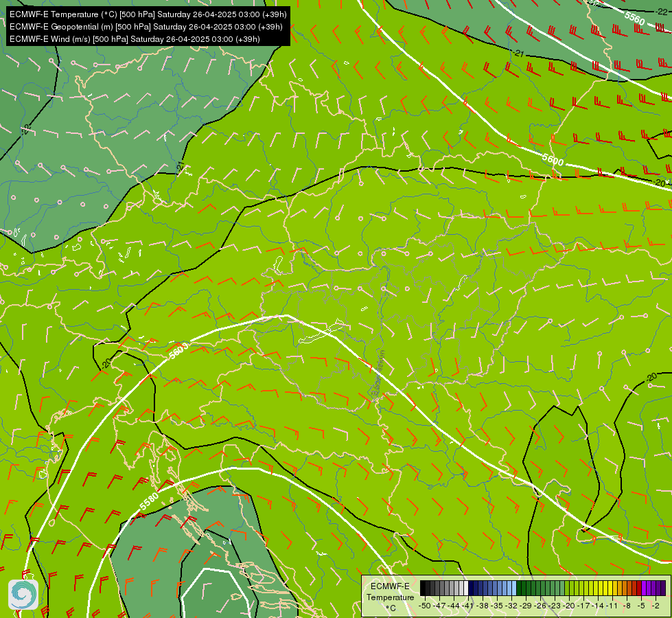Click the -17 legend tick label
672x618 pixels.
tap(583, 606)
